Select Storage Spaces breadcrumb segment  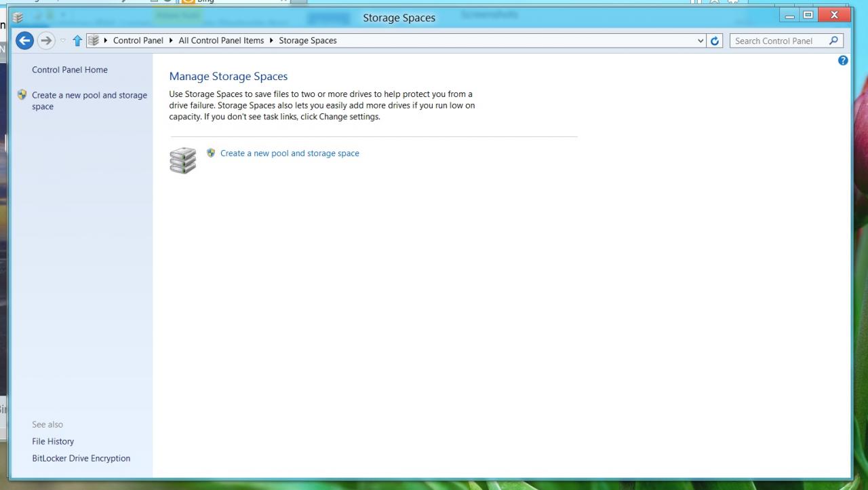point(308,41)
